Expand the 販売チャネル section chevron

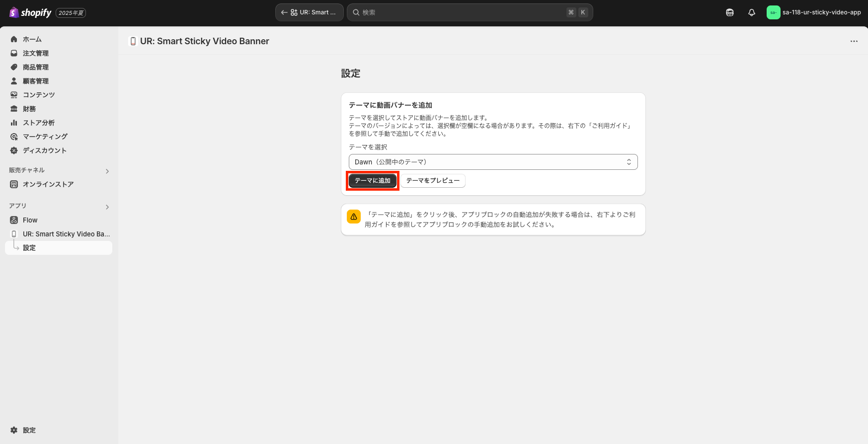107,171
